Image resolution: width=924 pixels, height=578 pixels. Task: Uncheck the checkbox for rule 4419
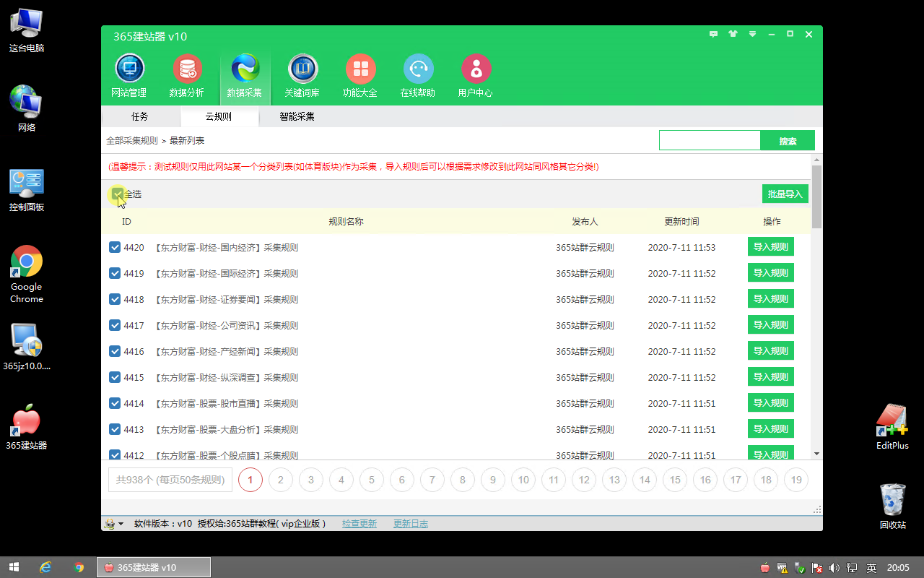[x=115, y=273]
